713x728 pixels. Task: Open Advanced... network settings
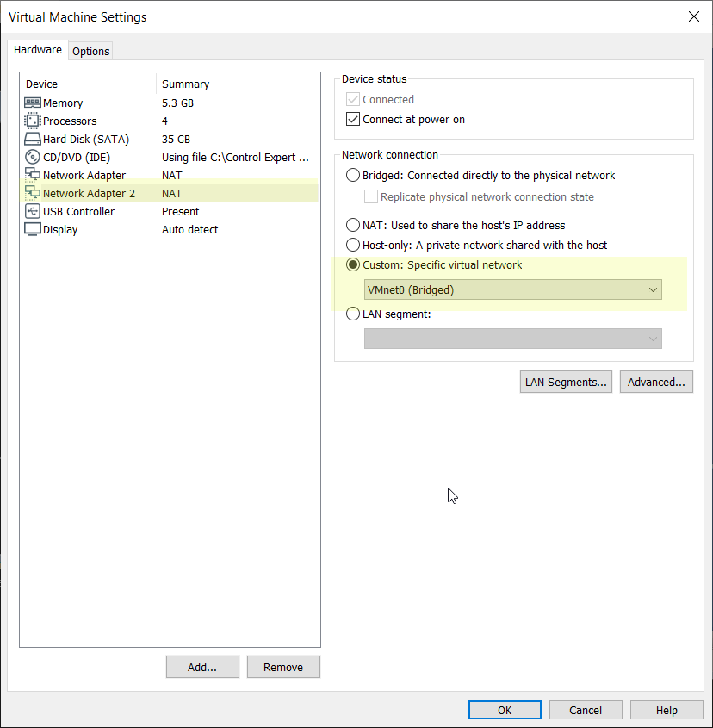[x=656, y=382]
